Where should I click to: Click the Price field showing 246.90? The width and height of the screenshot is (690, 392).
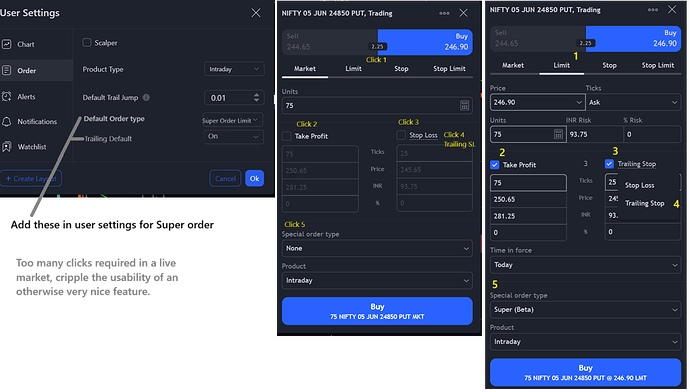coord(537,102)
